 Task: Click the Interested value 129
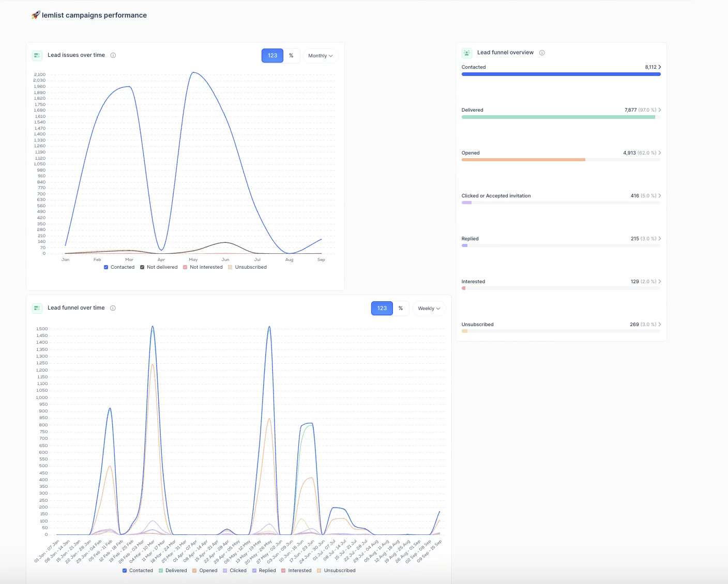click(635, 282)
